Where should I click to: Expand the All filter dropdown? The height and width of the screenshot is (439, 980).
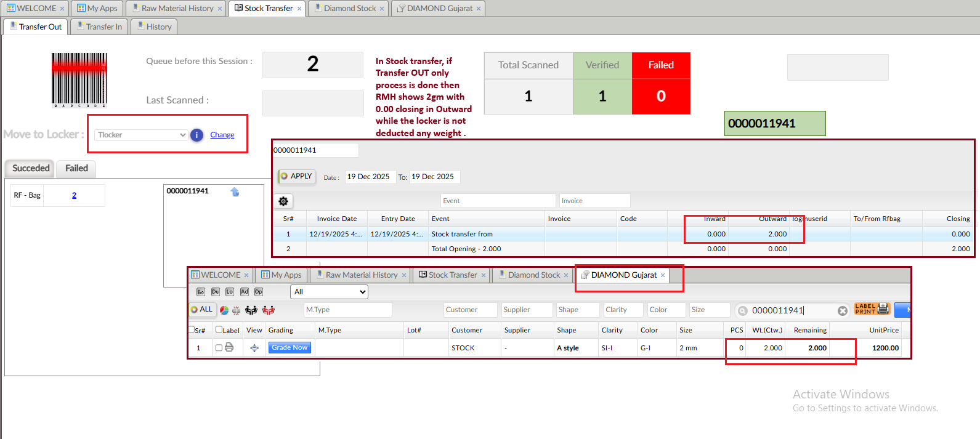click(x=329, y=292)
